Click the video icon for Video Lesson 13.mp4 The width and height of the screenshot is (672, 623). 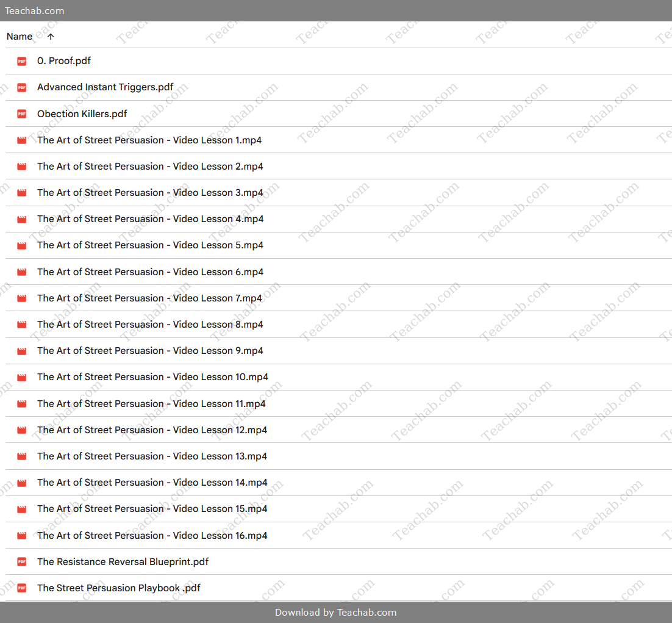22,456
